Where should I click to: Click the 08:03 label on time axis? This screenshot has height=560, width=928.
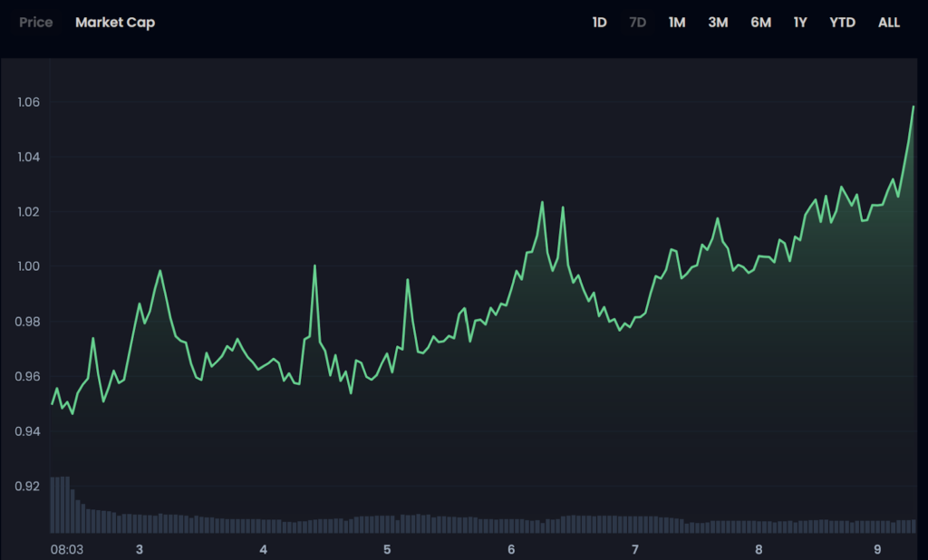click(x=66, y=549)
